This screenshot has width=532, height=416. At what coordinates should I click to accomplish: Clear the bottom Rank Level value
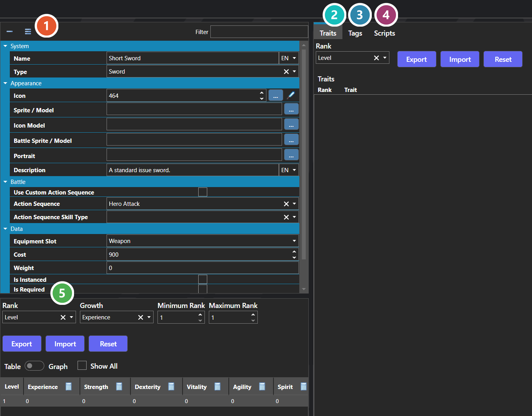[x=63, y=317]
